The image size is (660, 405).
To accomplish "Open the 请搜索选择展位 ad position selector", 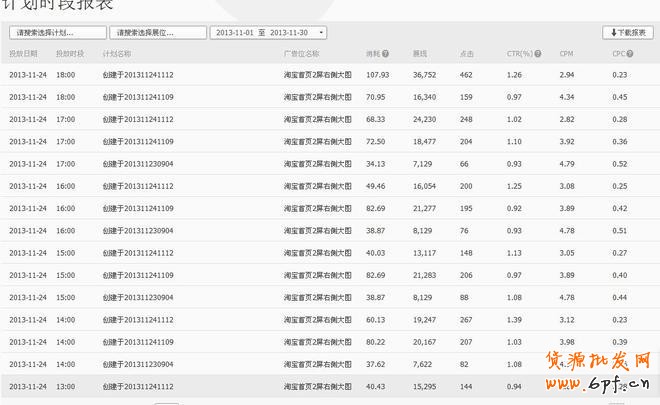I will point(157,33).
